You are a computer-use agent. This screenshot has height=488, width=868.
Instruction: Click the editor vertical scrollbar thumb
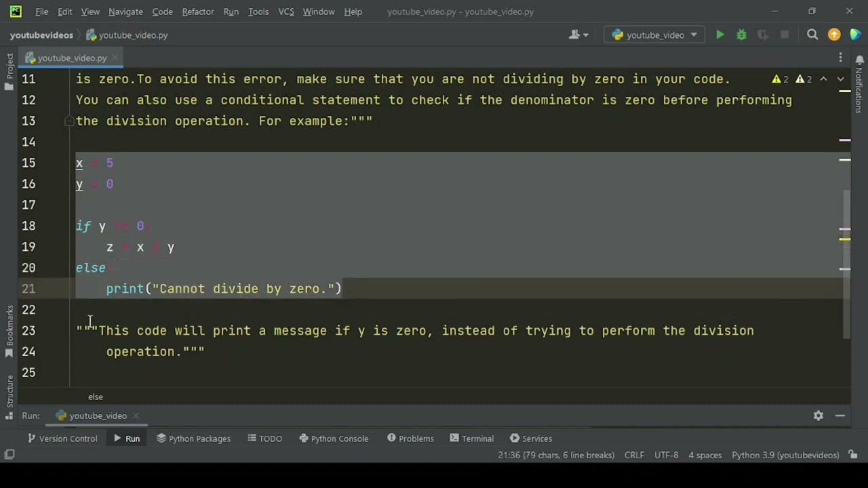847,264
